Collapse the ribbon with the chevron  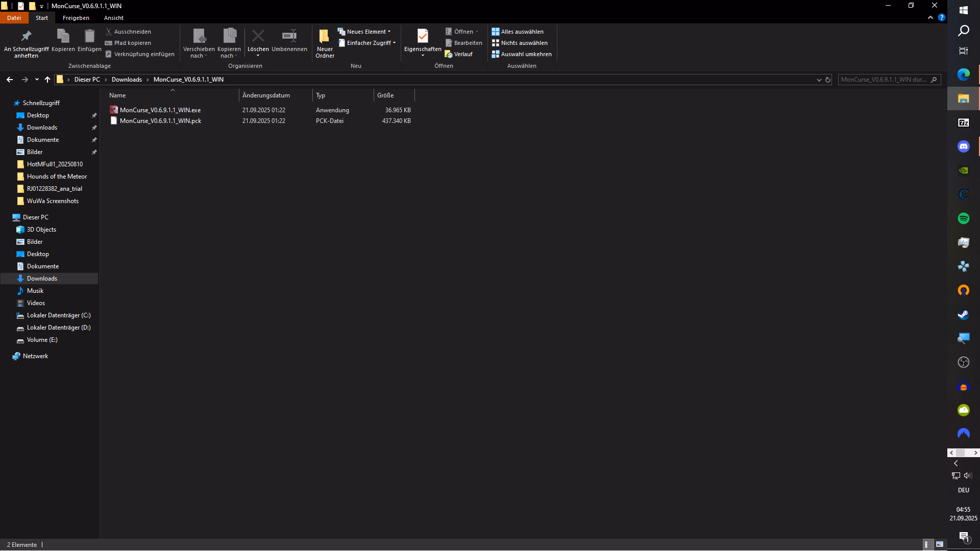point(930,17)
